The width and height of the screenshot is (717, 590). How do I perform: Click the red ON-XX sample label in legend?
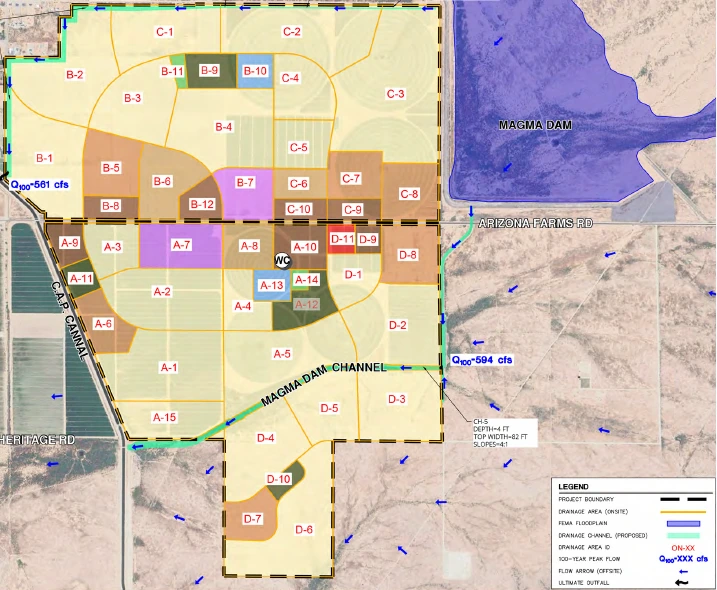pos(684,547)
